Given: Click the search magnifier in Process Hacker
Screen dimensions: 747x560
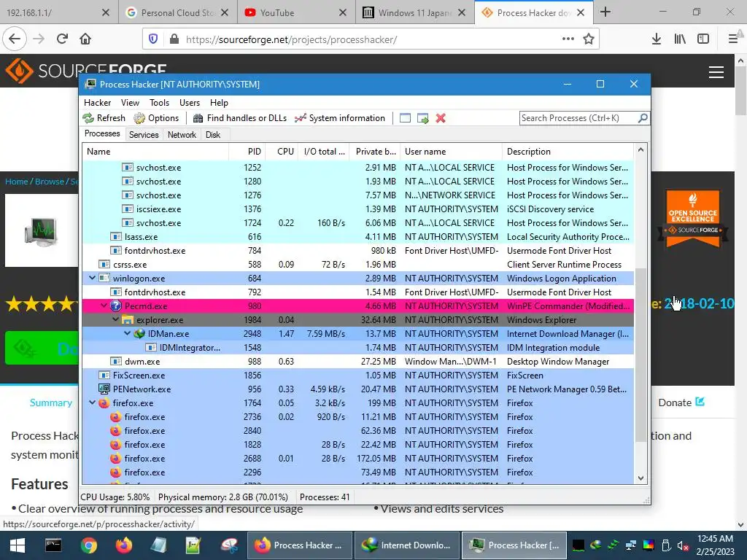Looking at the screenshot, I should (643, 117).
